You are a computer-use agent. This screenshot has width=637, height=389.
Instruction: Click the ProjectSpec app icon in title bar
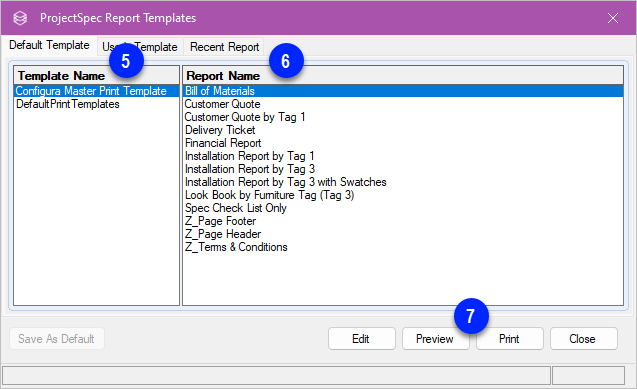click(20, 18)
